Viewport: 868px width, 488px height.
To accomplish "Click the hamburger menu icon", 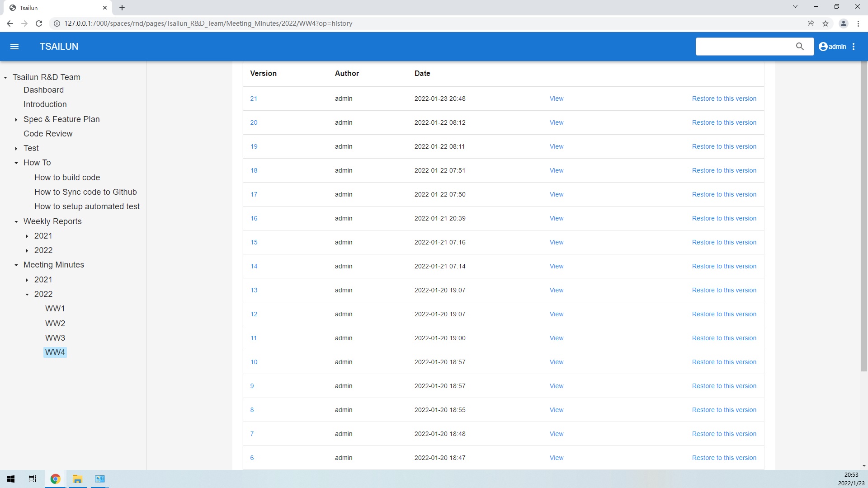I will point(14,47).
